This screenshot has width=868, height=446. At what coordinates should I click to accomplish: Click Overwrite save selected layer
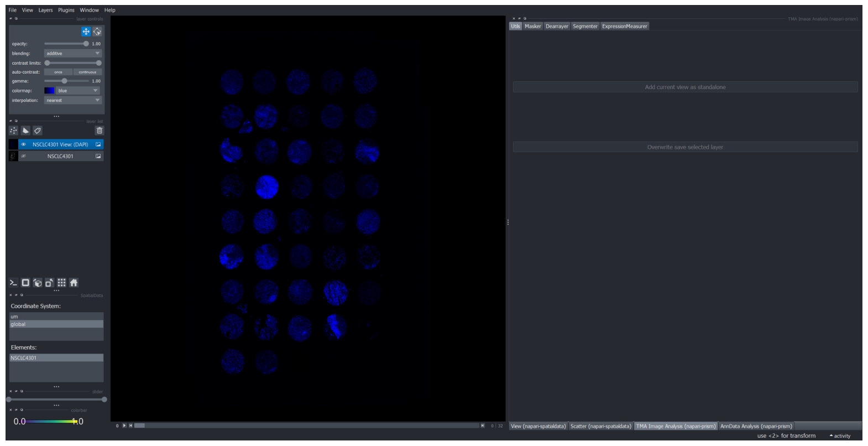[685, 147]
